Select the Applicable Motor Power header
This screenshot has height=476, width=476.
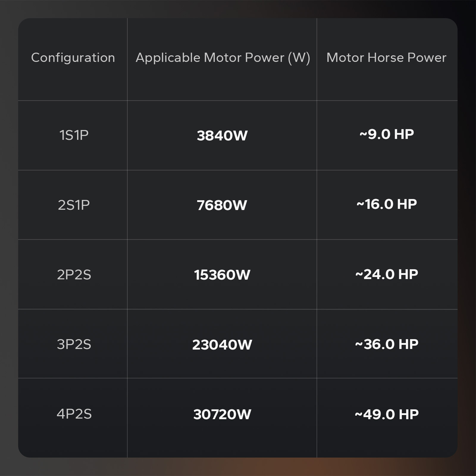pos(223,58)
